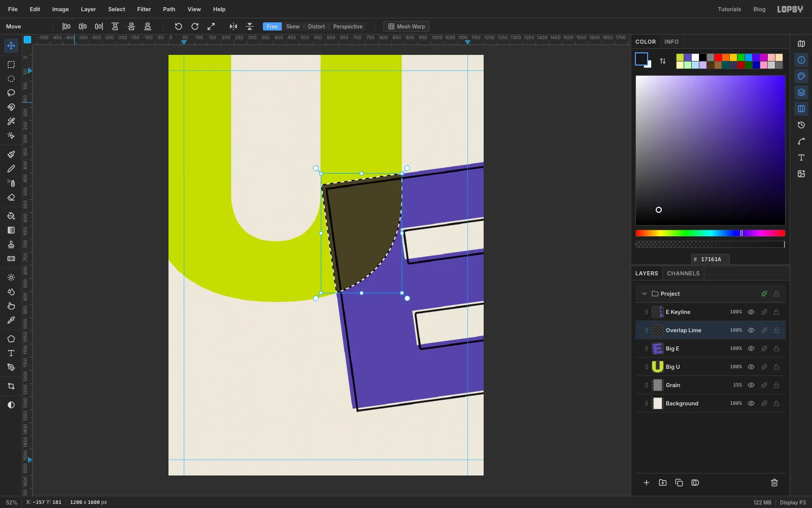This screenshot has width=812, height=508.
Task: Choose the Gradient tool
Action: pyautogui.click(x=11, y=230)
